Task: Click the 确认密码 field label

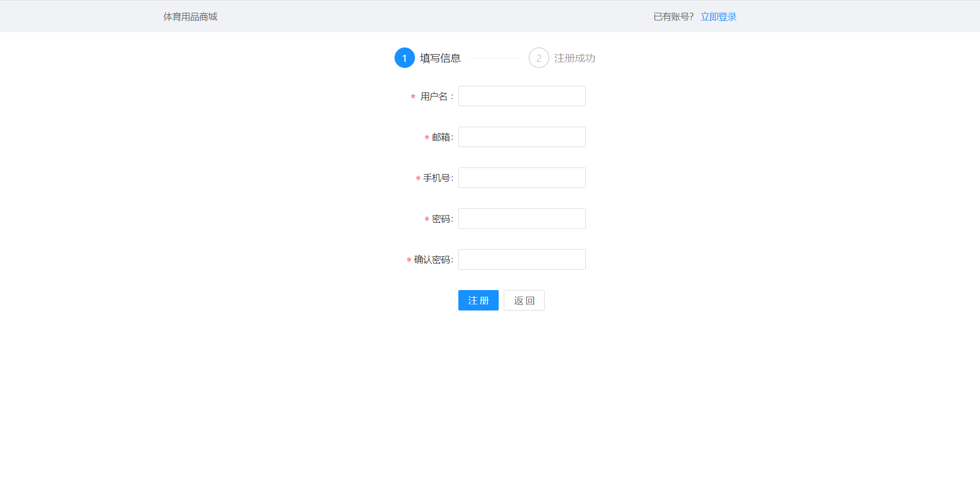Action: coord(432,260)
